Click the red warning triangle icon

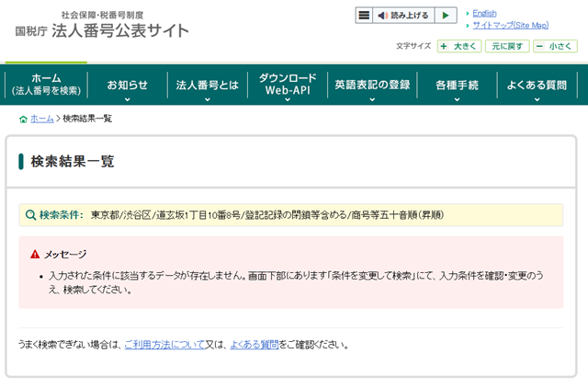point(35,254)
